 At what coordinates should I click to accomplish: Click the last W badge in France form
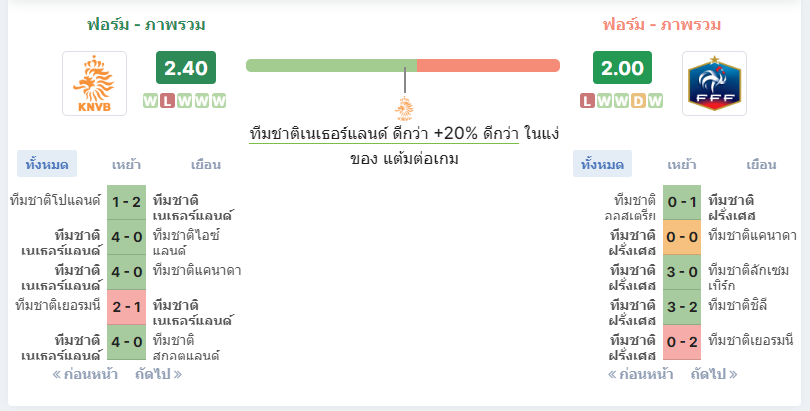pyautogui.click(x=655, y=101)
